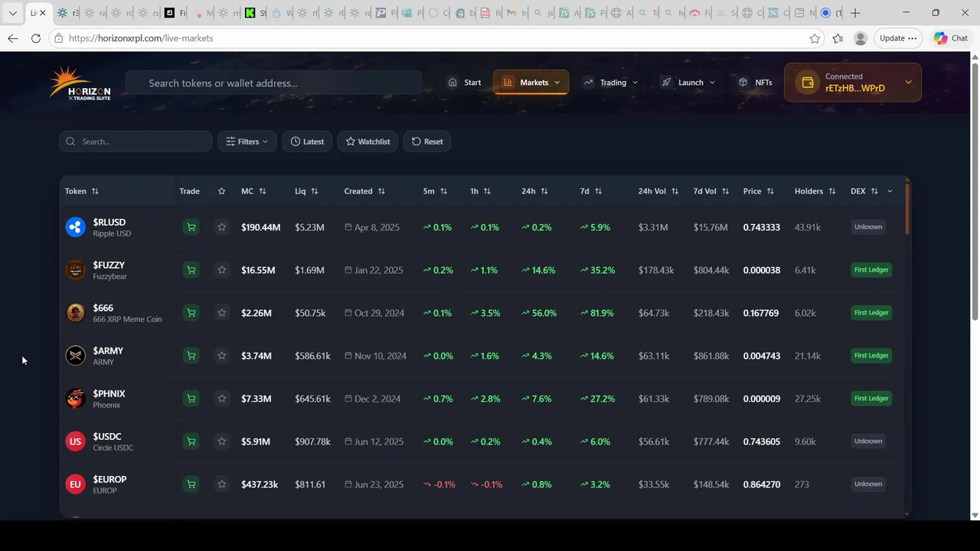Click the Circle USDC token logo
This screenshot has height=551, width=980.
(x=75, y=442)
